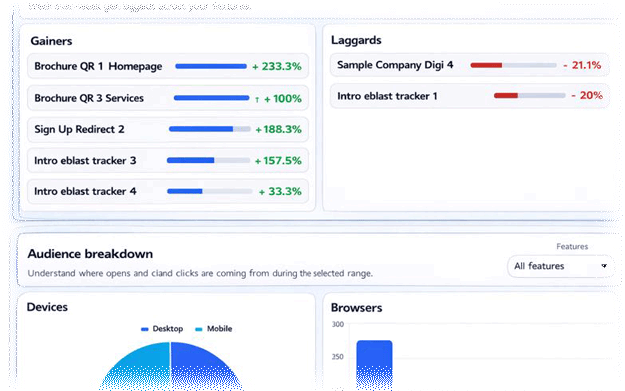The height and width of the screenshot is (391, 625).
Task: Select the Intro eblast tracker 4 row
Action: click(168, 191)
